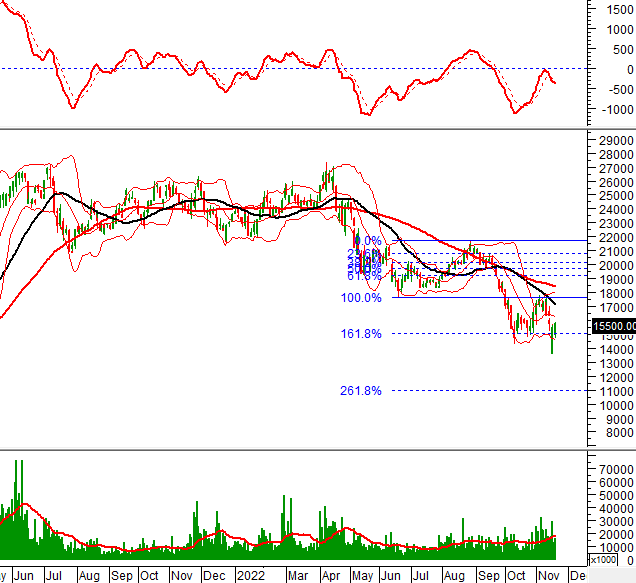Click the 2022 year marker on time axis
636x583 pixels.
[252, 576]
